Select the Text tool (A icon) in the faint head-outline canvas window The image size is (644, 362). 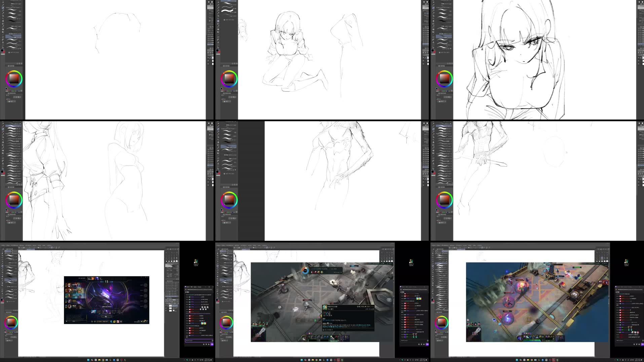click(x=3, y=42)
